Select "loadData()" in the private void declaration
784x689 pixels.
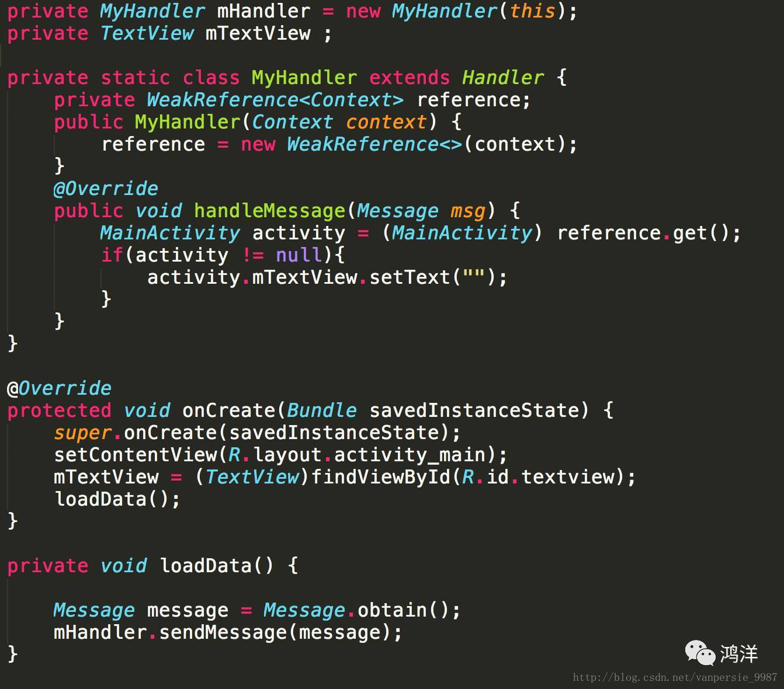[x=217, y=566]
